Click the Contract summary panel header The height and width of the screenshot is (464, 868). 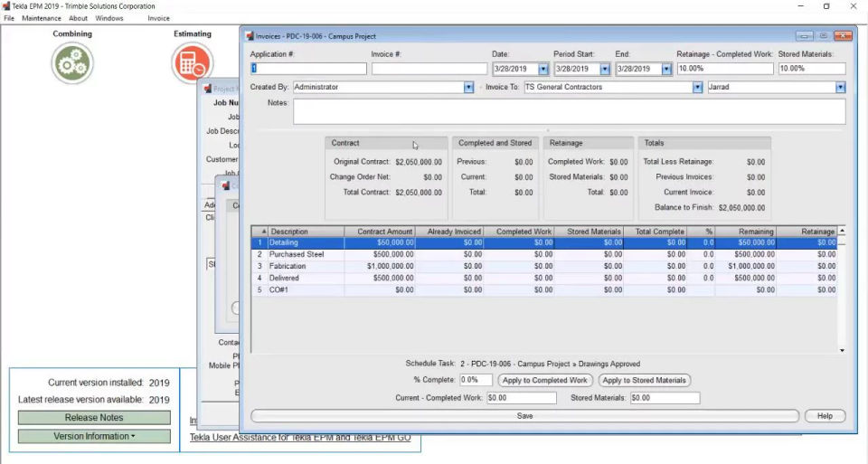click(386, 143)
